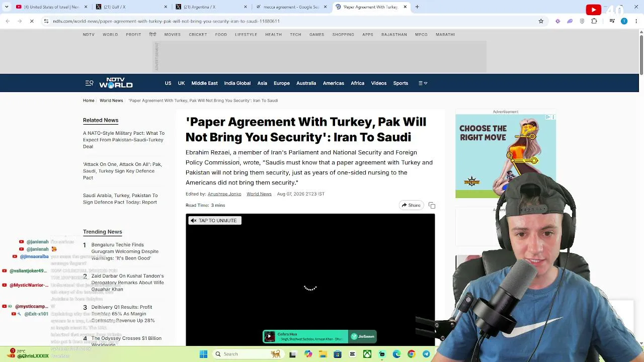This screenshot has height=362, width=644.
Task: View site information icon in address bar
Action: click(46, 21)
